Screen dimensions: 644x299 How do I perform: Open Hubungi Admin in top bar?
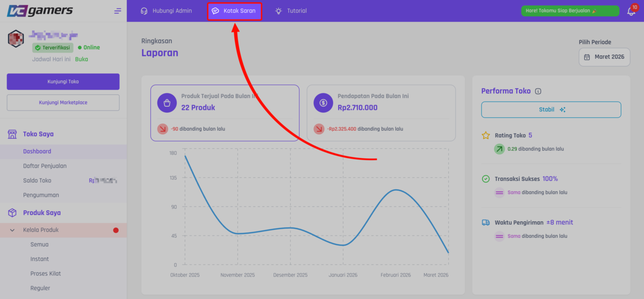(166, 11)
